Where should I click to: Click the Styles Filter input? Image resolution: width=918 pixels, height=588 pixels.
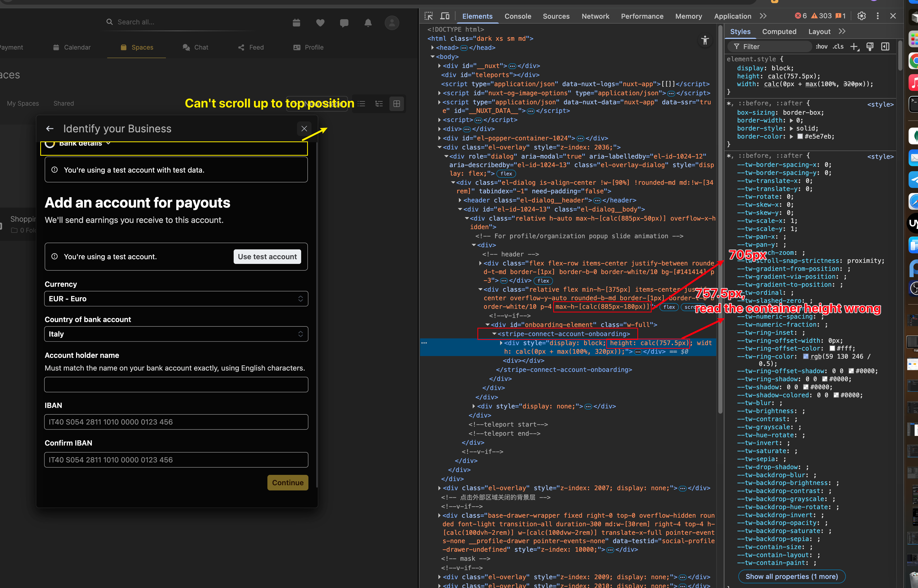(x=770, y=47)
